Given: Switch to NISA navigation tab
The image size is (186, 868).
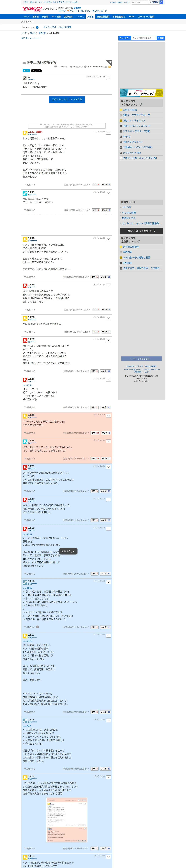Looking at the screenshot, I should pyautogui.click(x=132, y=16).
